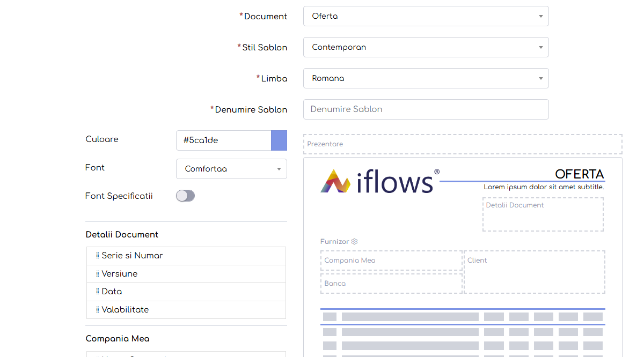Enable the Font Specificatii toggle
The image size is (644, 357).
[185, 196]
